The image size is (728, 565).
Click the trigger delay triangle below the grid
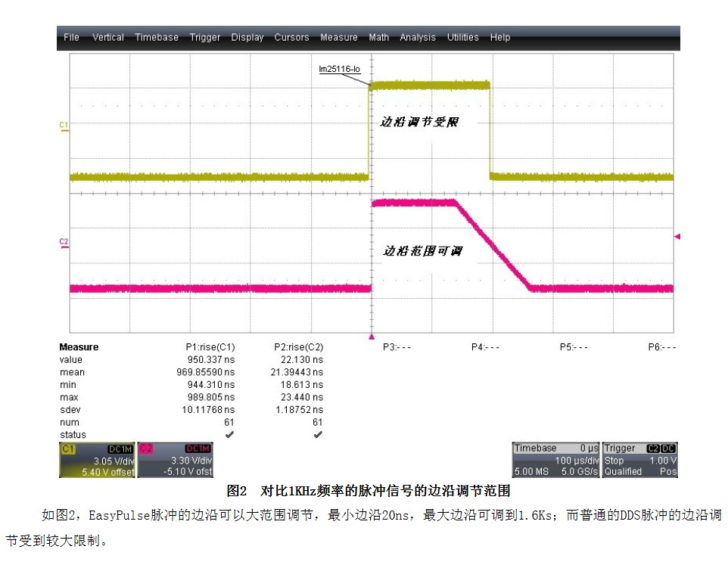(x=371, y=335)
